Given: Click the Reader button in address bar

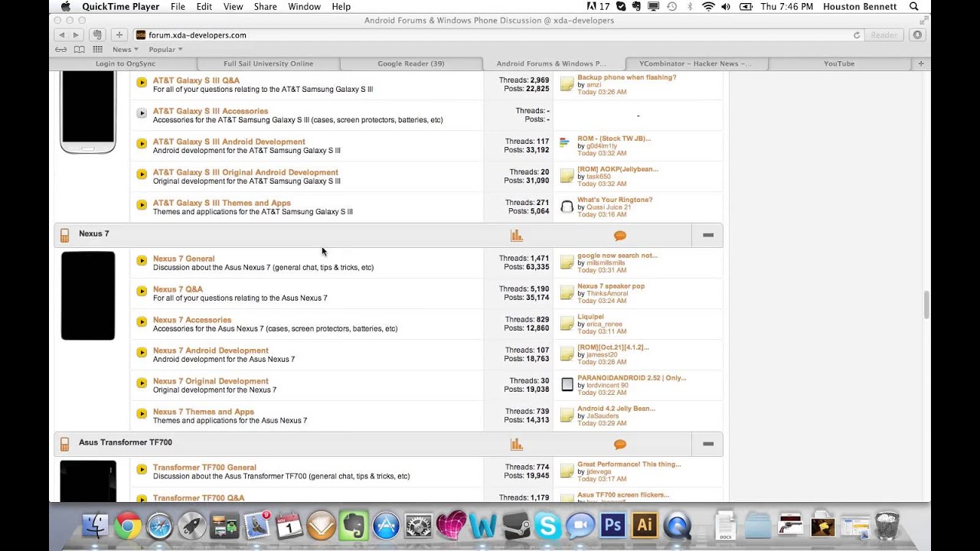Looking at the screenshot, I should (884, 35).
